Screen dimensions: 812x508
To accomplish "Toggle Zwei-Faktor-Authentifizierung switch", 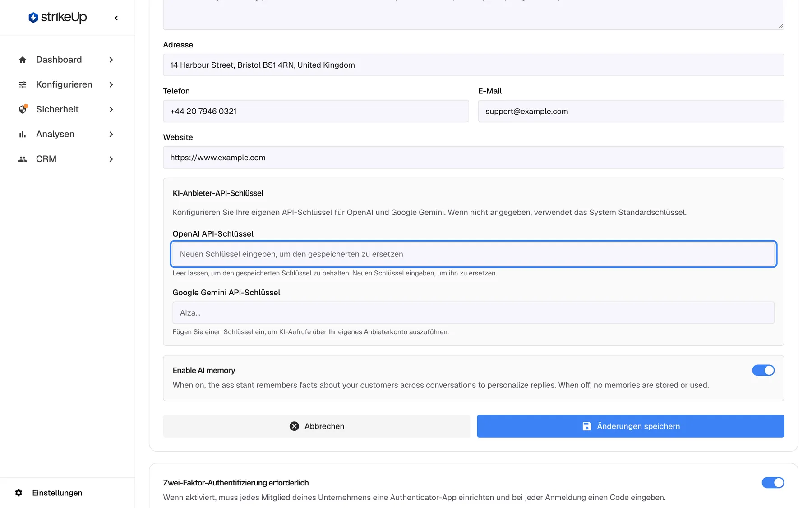I will 773,483.
